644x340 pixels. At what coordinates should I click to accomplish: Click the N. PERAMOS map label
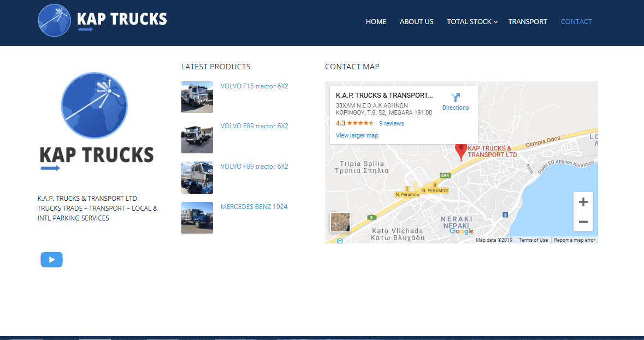(435, 190)
